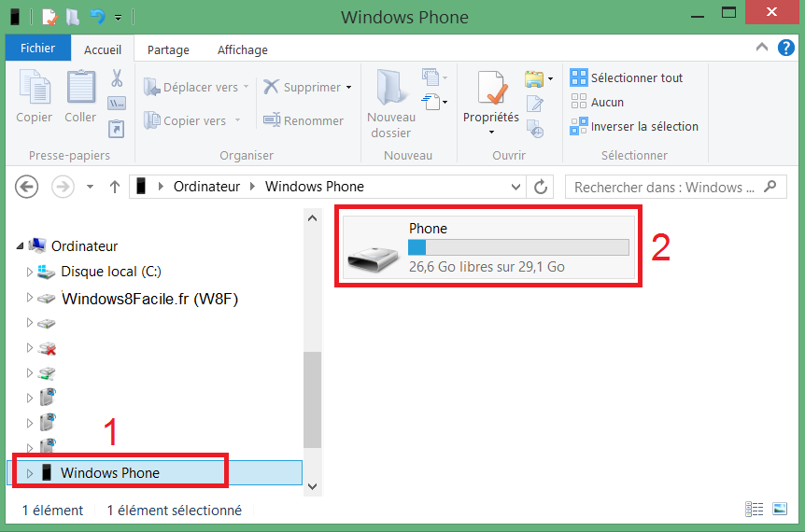Click the search magnifier icon
Image resolution: width=805 pixels, height=532 pixels.
[x=770, y=187]
